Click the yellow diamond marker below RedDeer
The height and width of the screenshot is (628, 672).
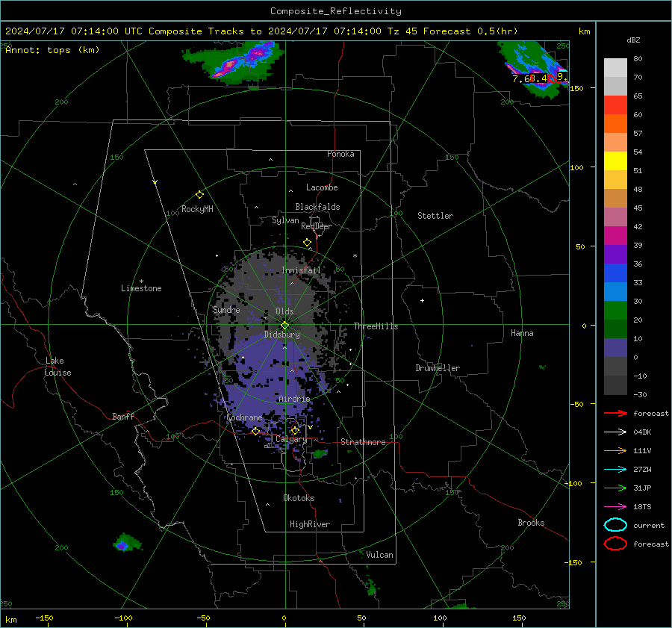coord(308,243)
